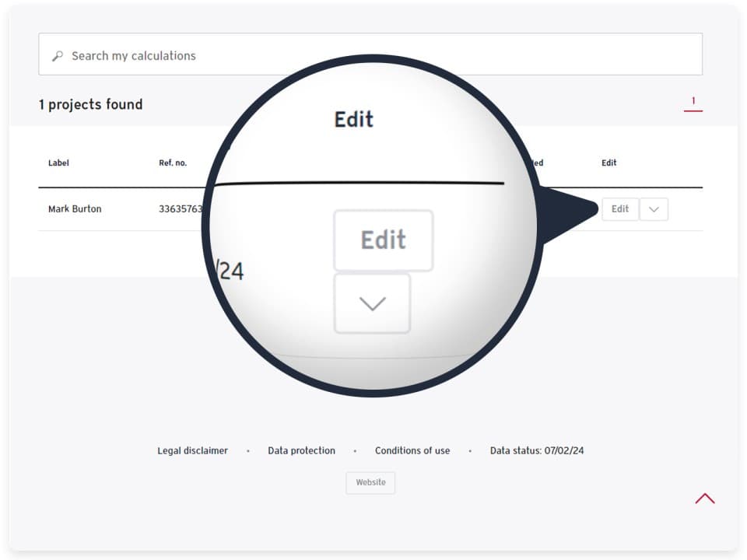Click the enlarged Edit button inside the magnifier circle
The height and width of the screenshot is (560, 747).
[x=383, y=240]
